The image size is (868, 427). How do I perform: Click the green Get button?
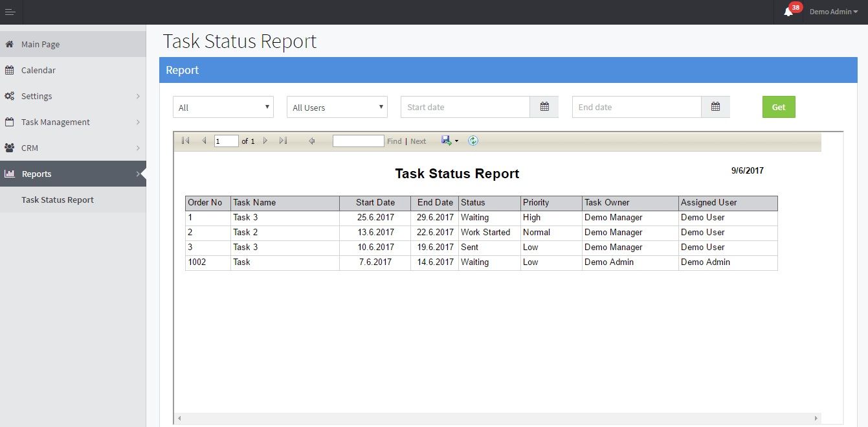pos(778,107)
